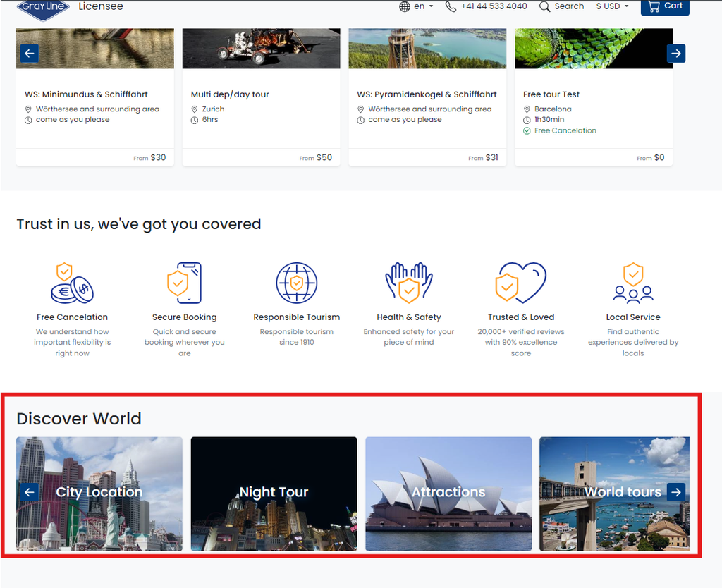Open WS: Minimundus & Schifffahrt tour title

86,94
